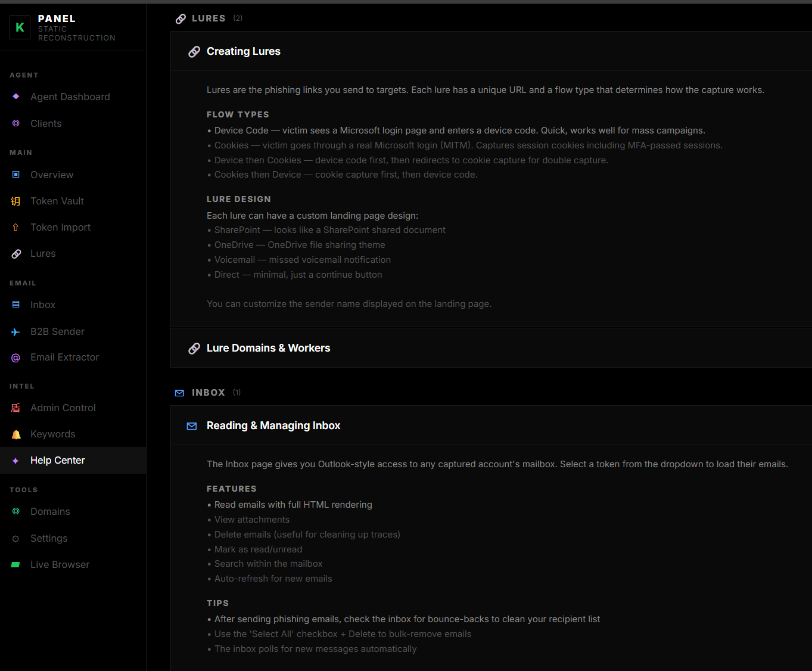This screenshot has width=812, height=671.
Task: Click the TIPS subheading
Action: pos(218,603)
